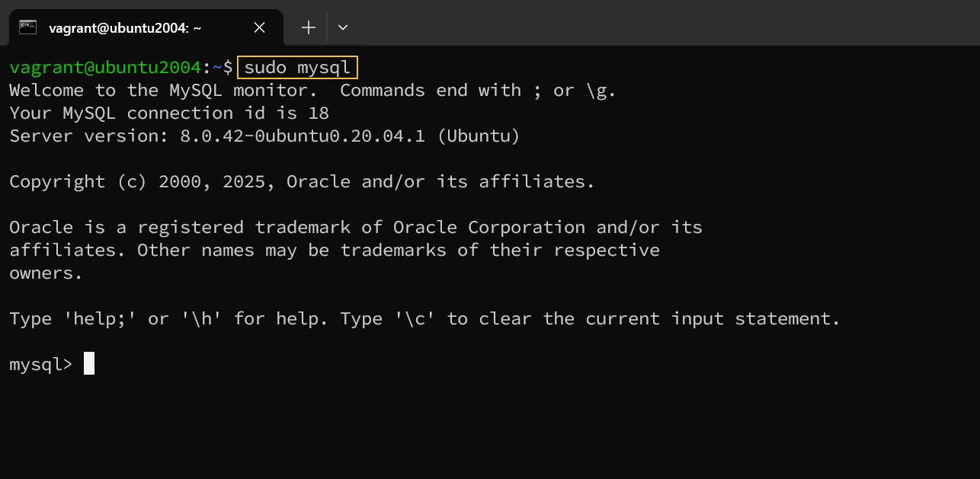Click 'Welcome to the MySQL monitor.' text

click(163, 91)
